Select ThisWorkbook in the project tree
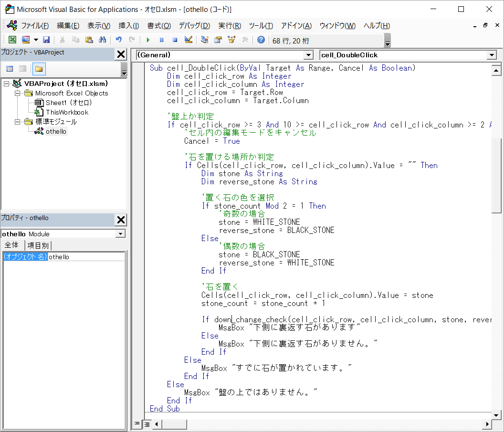The width and height of the screenshot is (504, 432). coord(67,112)
